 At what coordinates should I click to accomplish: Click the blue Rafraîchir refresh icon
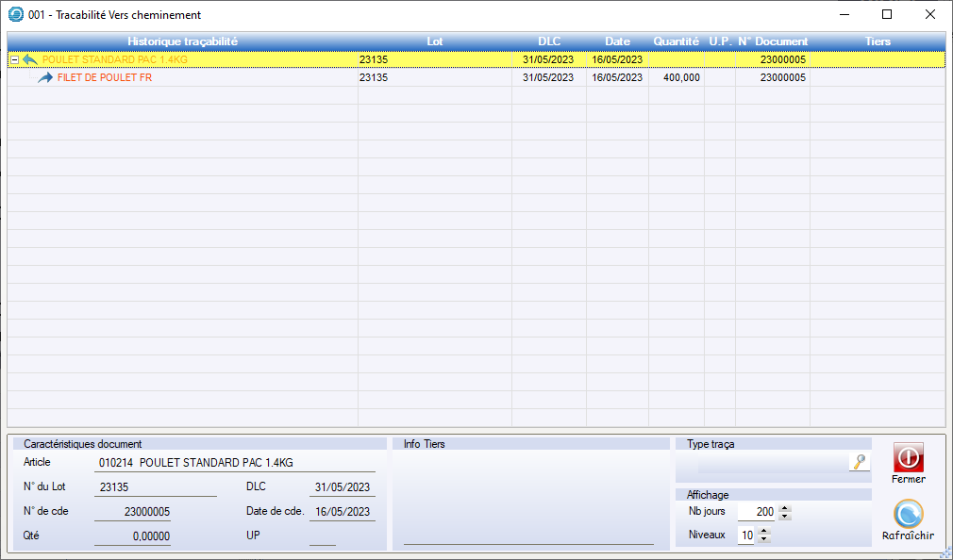tap(908, 515)
